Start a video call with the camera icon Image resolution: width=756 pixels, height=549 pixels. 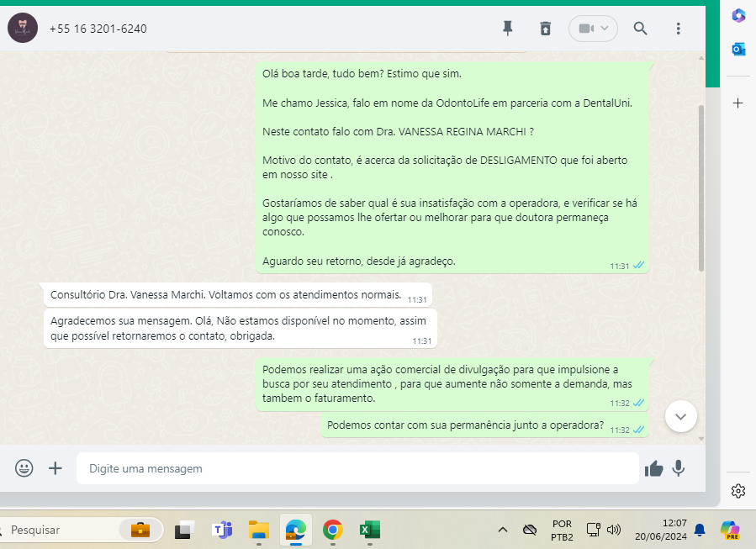585,29
